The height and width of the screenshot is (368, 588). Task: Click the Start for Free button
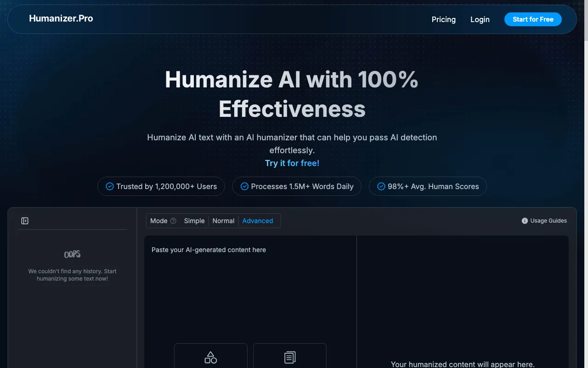pos(533,19)
